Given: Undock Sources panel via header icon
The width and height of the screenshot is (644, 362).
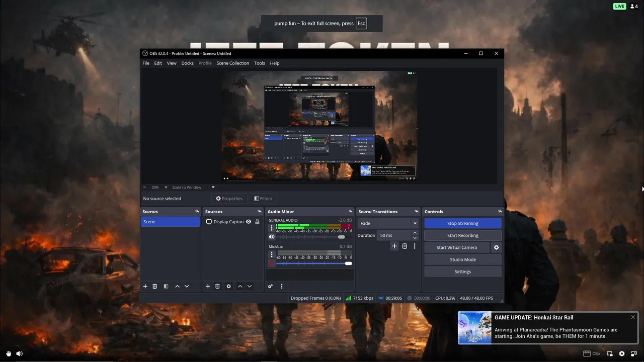Looking at the screenshot, I should 260,212.
